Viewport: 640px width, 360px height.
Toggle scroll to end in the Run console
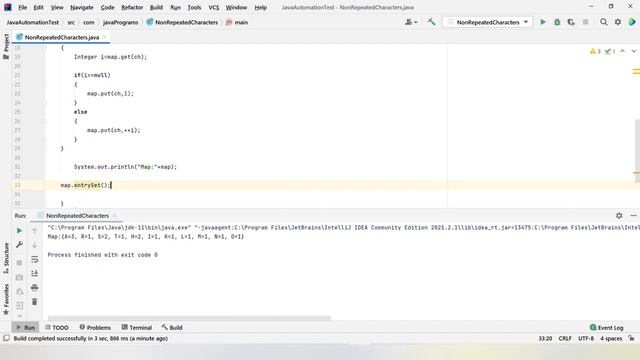click(35, 273)
